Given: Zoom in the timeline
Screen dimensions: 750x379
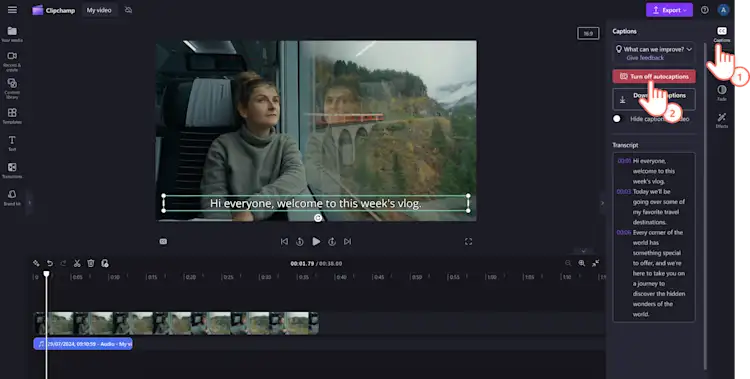Looking at the screenshot, I should 582,263.
